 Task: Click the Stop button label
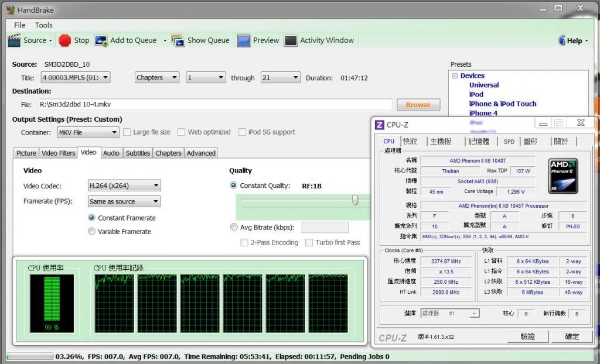[81, 40]
